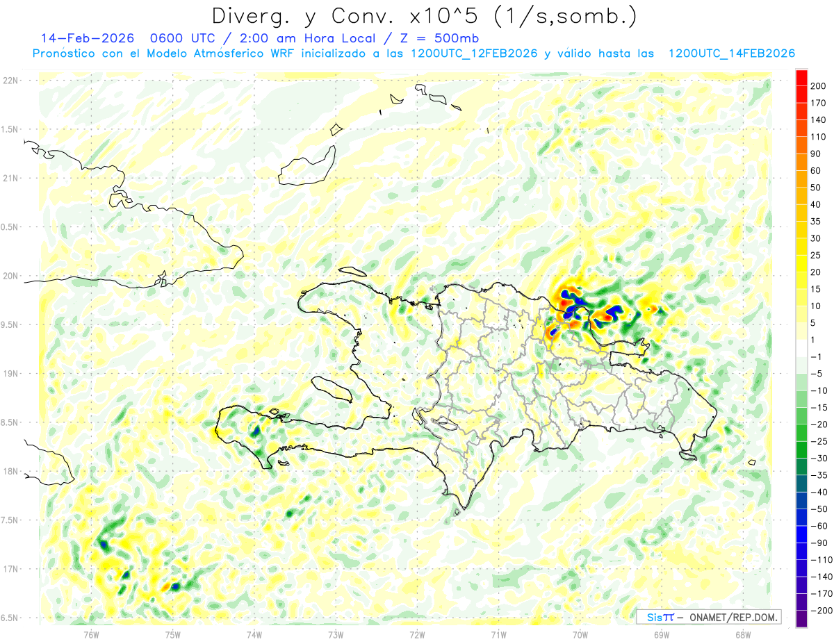Click the colorbar value -40

[x=818, y=492]
